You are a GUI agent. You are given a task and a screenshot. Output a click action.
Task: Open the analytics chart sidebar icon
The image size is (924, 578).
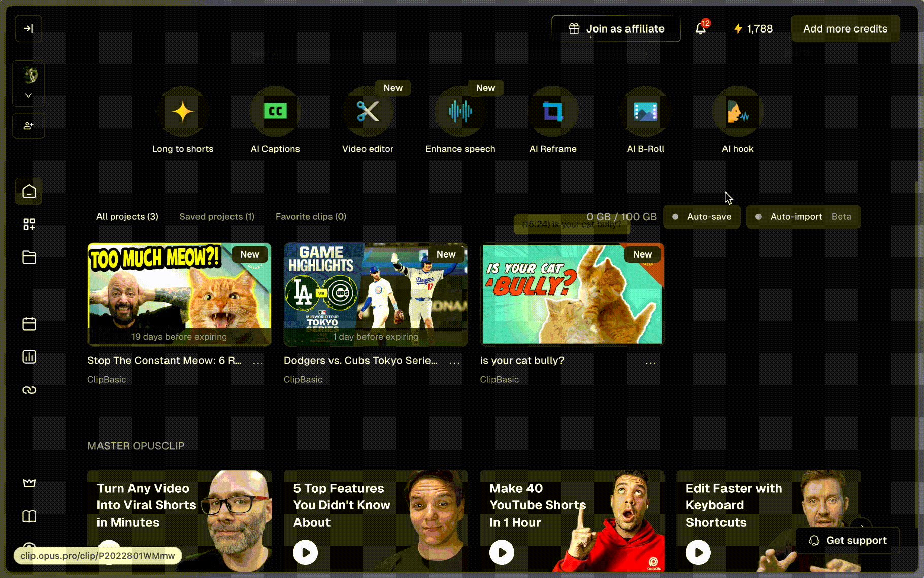point(29,357)
